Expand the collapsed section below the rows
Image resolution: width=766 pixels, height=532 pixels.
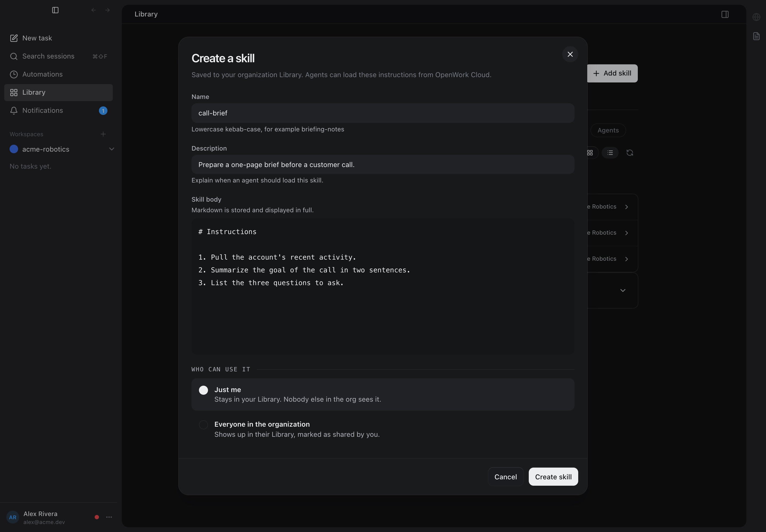click(623, 291)
